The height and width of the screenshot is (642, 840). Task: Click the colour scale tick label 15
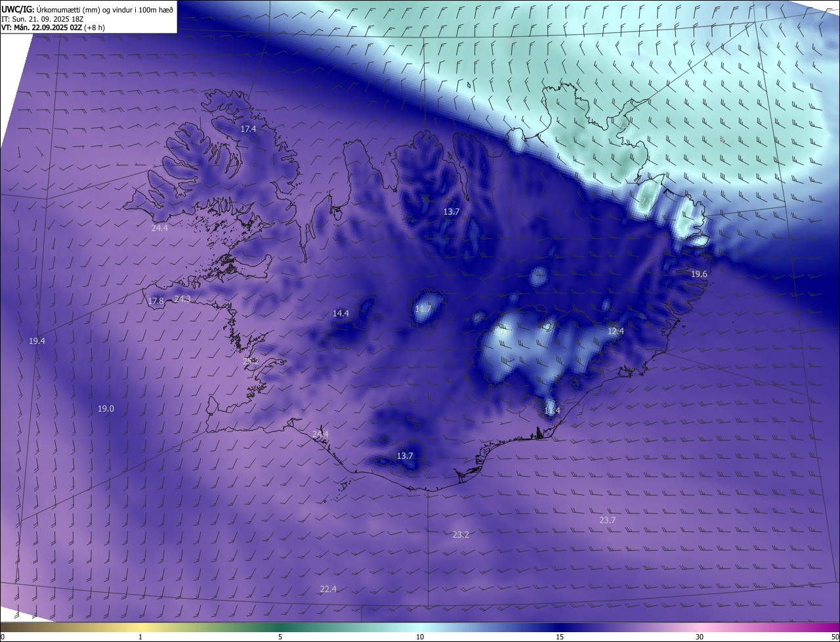coord(560,637)
